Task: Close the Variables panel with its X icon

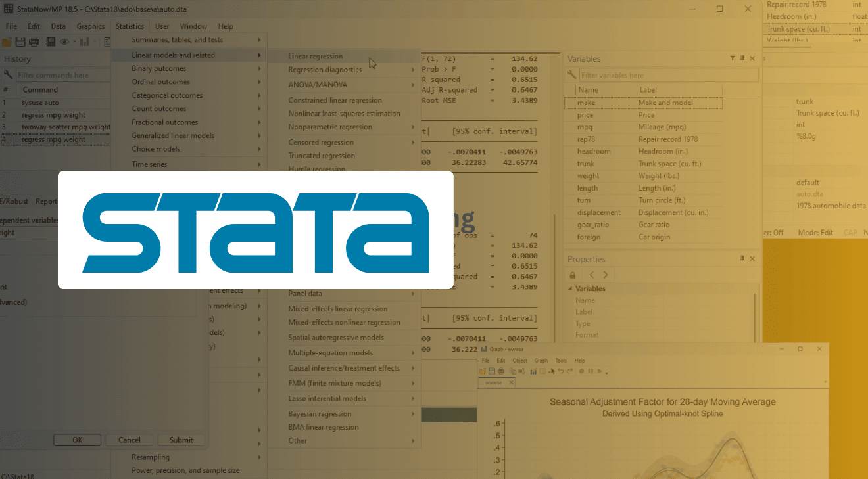Action: pos(752,58)
